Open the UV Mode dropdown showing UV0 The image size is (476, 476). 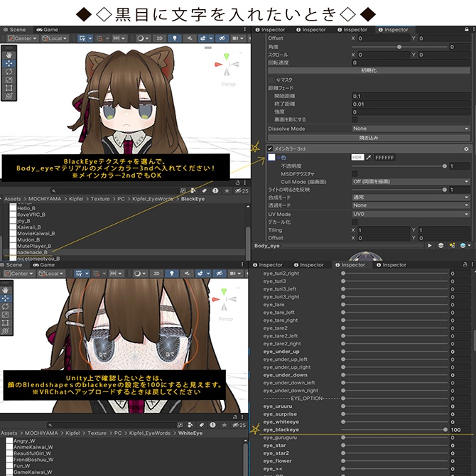[411, 214]
